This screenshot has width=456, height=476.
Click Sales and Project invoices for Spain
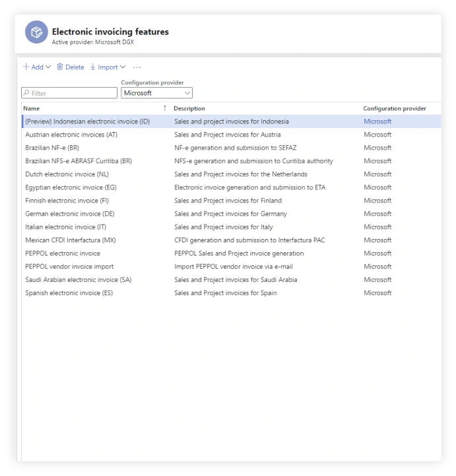pos(226,293)
